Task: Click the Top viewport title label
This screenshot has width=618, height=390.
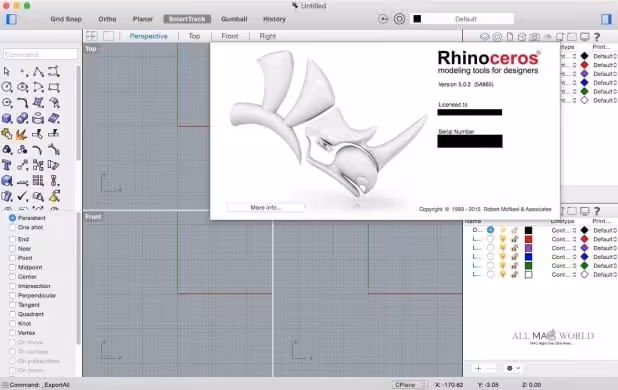Action: click(x=91, y=49)
